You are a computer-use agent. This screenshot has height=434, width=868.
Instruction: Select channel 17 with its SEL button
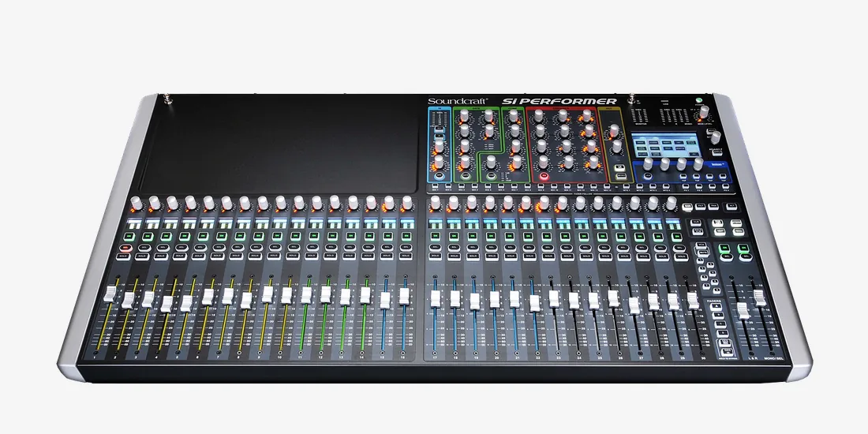435,248
